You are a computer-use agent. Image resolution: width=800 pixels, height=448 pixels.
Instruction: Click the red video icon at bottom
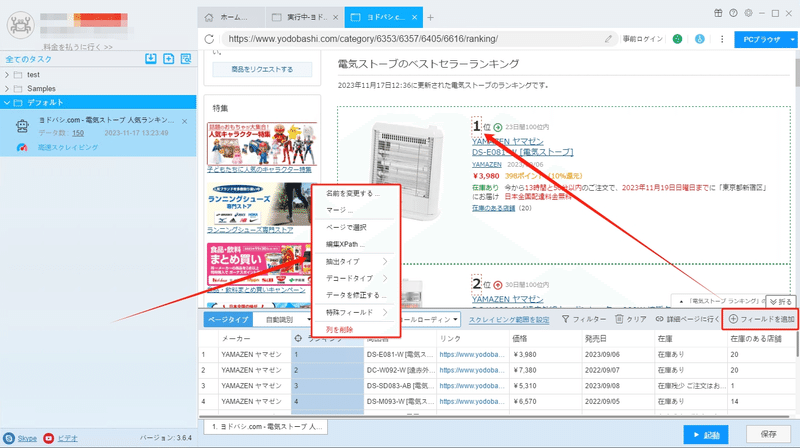tap(48, 438)
